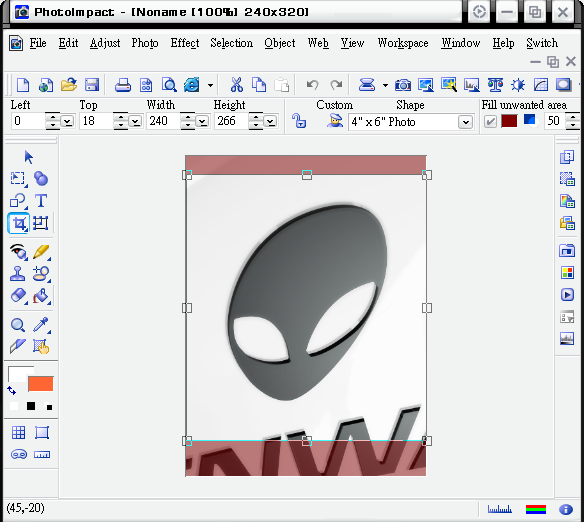Open a file with folder icon
Image resolution: width=584 pixels, height=522 pixels.
point(69,85)
